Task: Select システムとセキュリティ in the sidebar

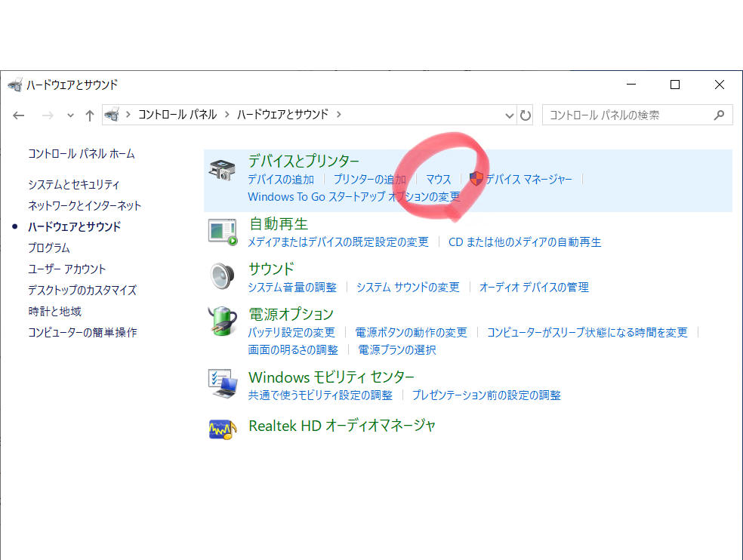Action: (x=73, y=184)
